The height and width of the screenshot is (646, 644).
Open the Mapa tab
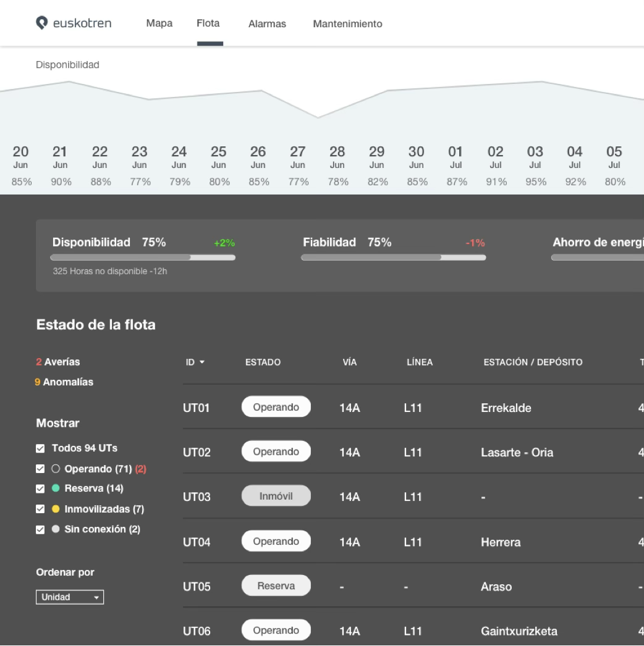point(159,23)
